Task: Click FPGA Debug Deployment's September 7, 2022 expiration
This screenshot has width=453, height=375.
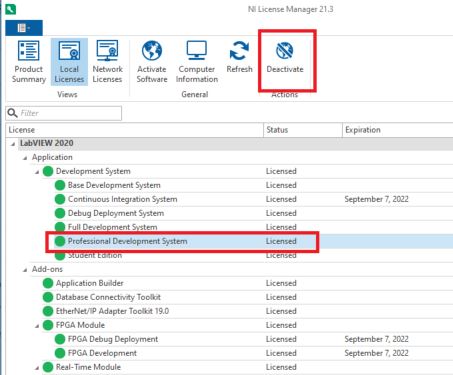Action: point(376,339)
